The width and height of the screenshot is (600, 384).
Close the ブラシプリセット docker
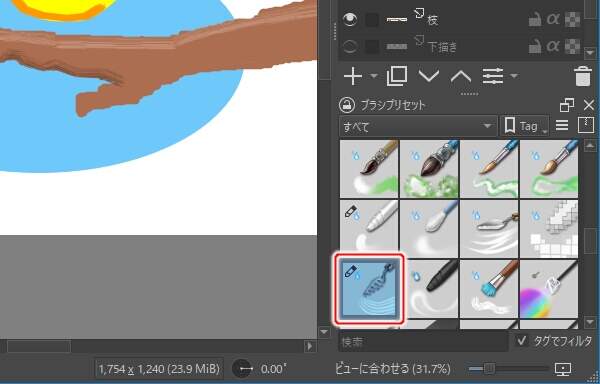589,105
